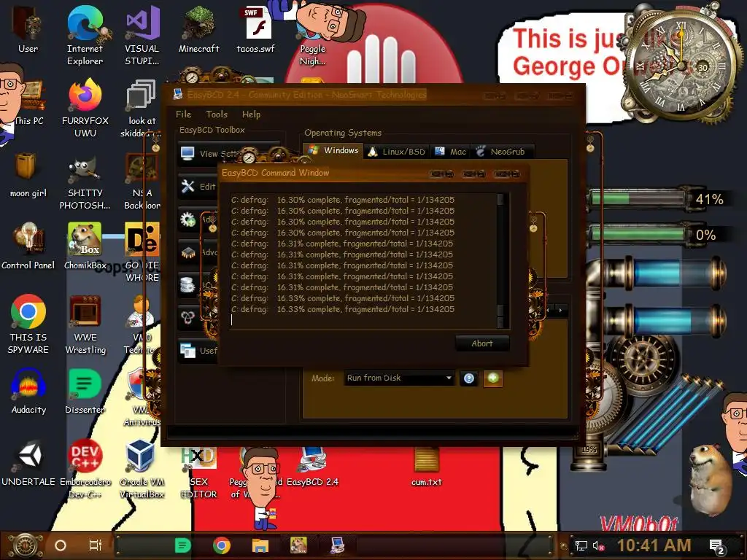
Task: Launch Audacity from the desktop
Action: (28, 392)
